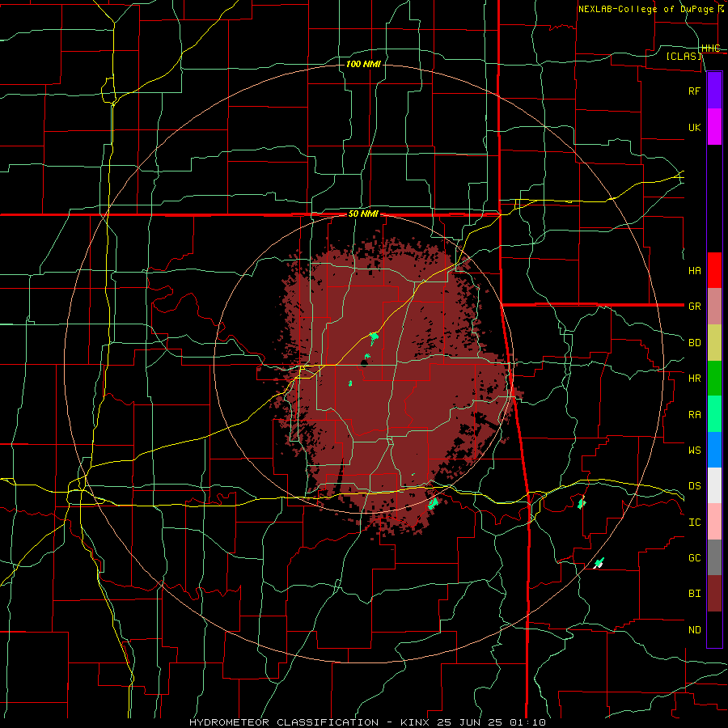728x728 pixels.
Task: Click the HHC product label
Action: tap(711, 49)
